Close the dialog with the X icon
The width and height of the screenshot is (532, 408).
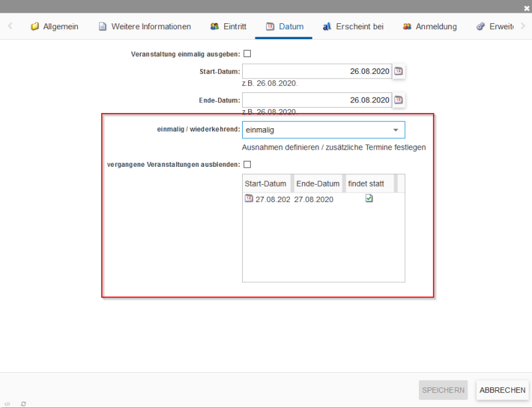(527, 7)
